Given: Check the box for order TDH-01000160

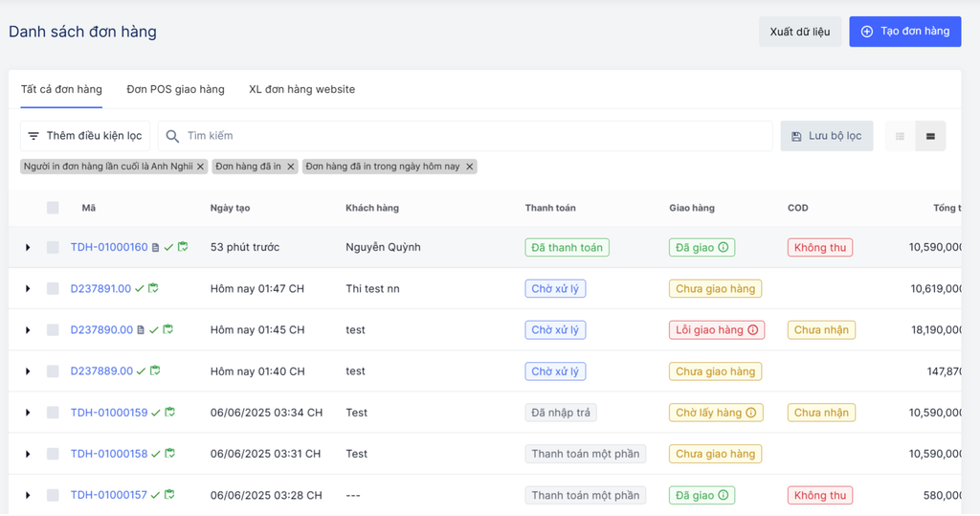Looking at the screenshot, I should tap(53, 247).
